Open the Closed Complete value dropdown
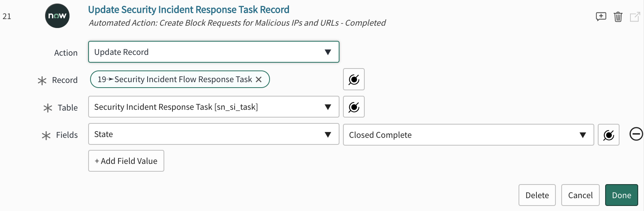This screenshot has width=644, height=211. click(x=468, y=135)
